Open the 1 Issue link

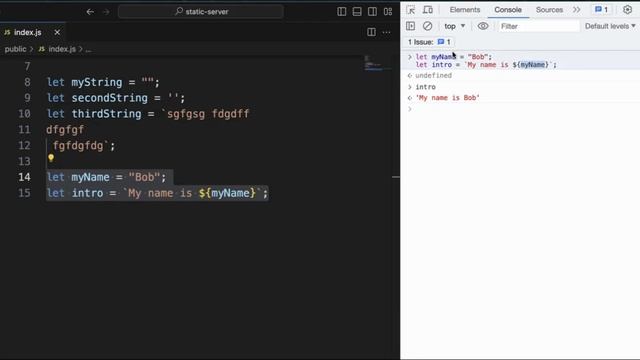pyautogui.click(x=429, y=42)
